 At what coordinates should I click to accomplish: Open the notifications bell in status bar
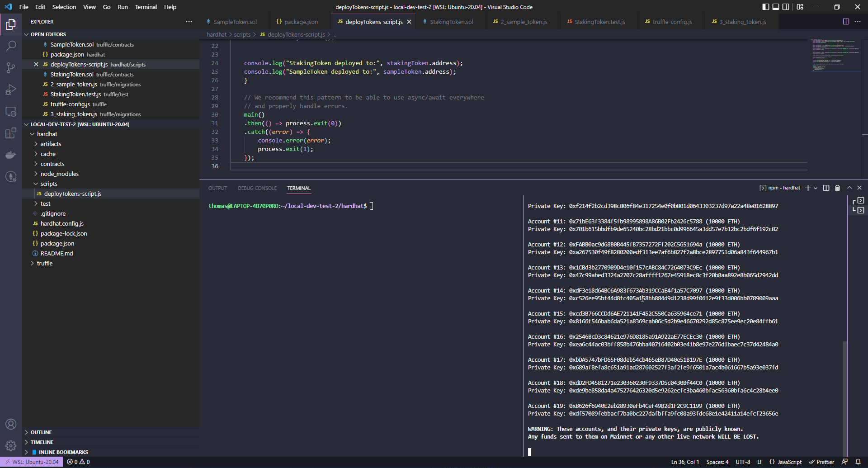[858, 462]
